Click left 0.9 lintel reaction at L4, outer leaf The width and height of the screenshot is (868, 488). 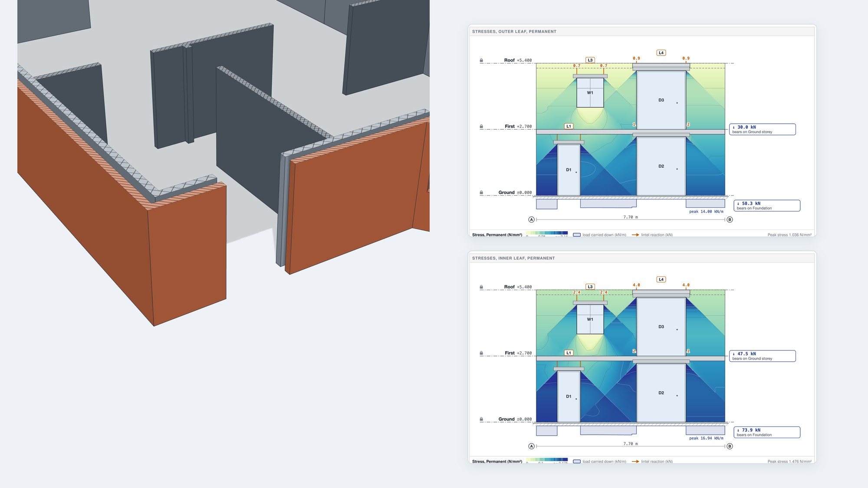(636, 58)
